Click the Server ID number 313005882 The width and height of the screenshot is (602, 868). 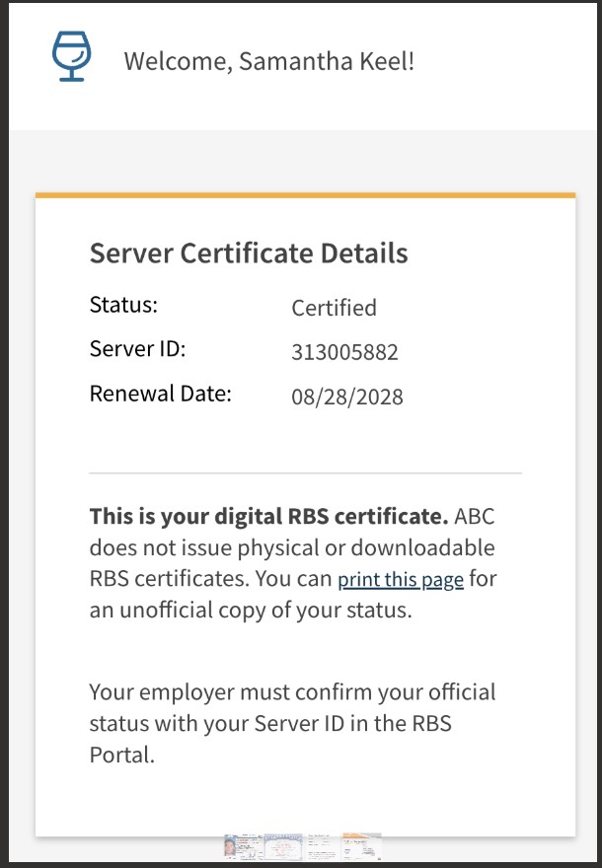[x=344, y=353]
